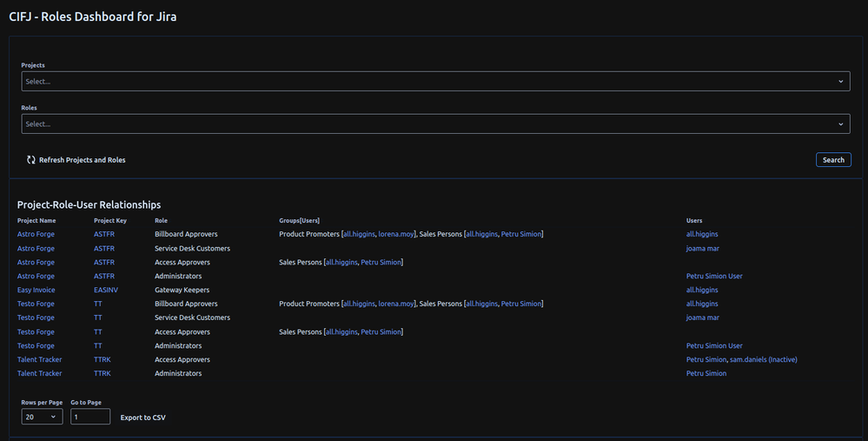The height and width of the screenshot is (441, 868).
Task: Open EASINV project key link
Action: coord(106,290)
